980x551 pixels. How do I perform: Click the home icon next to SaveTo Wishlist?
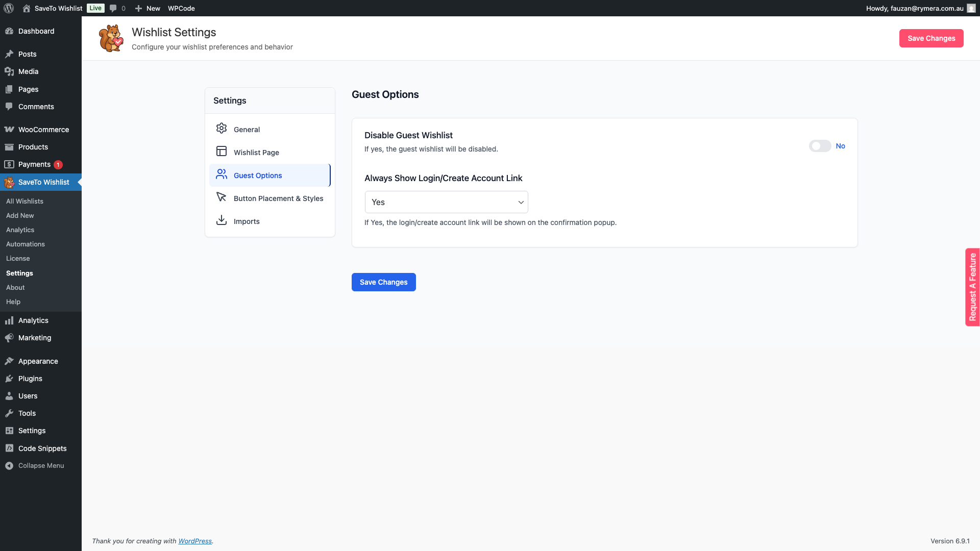pos(27,8)
